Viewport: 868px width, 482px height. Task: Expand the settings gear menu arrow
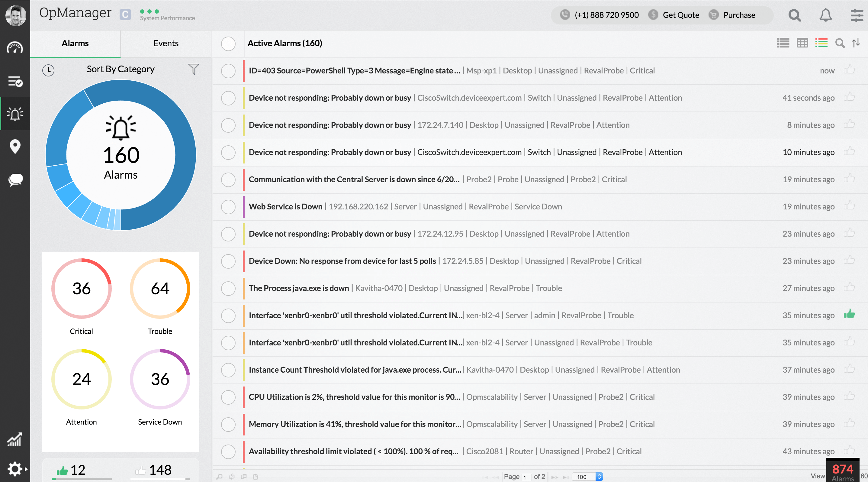pos(26,469)
